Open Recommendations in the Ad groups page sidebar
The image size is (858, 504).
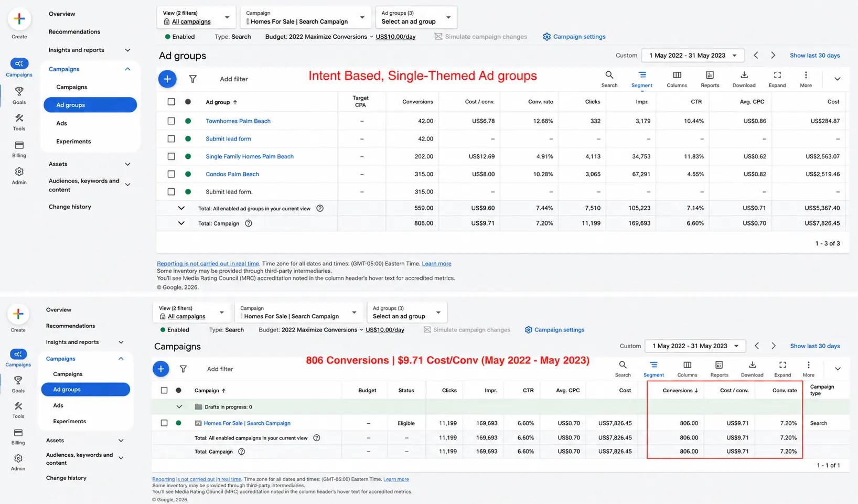tap(74, 32)
